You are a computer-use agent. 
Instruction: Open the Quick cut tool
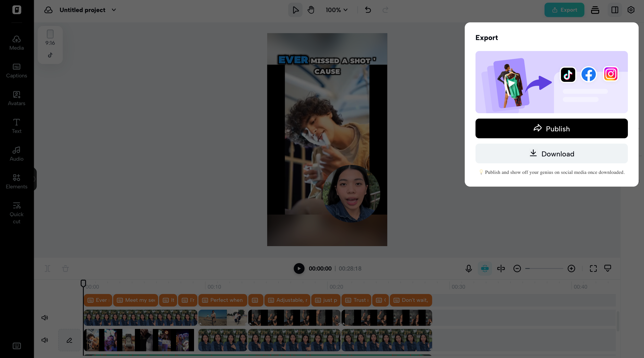tap(16, 213)
